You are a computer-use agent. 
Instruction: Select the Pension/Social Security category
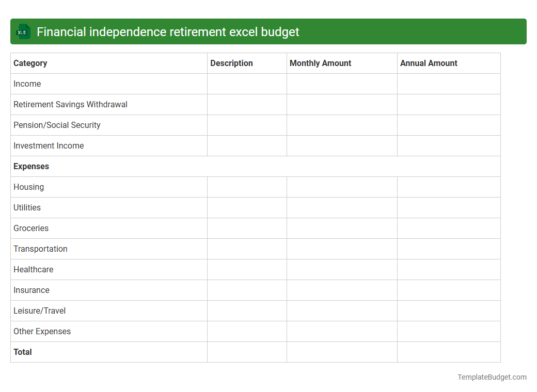(57, 125)
